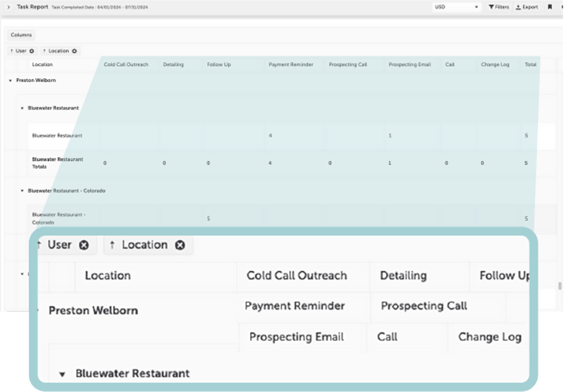Image resolution: width=564 pixels, height=392 pixels.
Task: Open the USD currency dropdown
Action: pyautogui.click(x=456, y=7)
